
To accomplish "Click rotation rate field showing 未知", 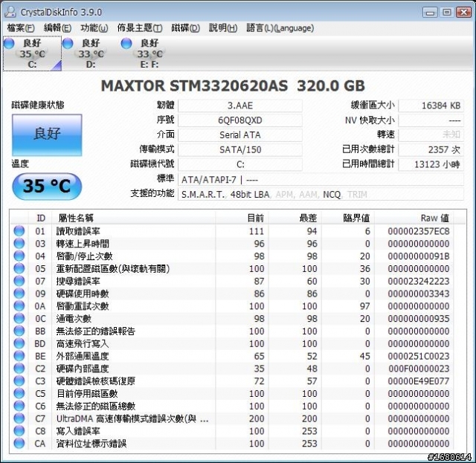I will 431,135.
